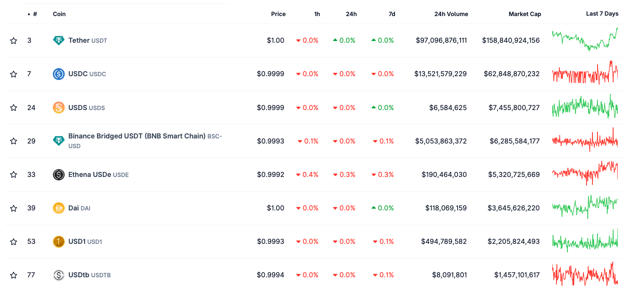The image size is (644, 290).
Task: Open the USDC red 7-day sparkline
Action: pyautogui.click(x=585, y=73)
